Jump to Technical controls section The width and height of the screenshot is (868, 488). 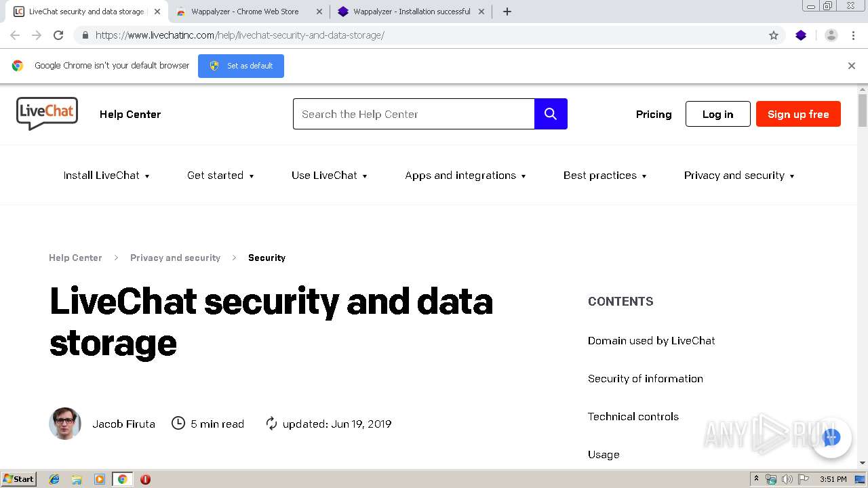pyautogui.click(x=633, y=417)
